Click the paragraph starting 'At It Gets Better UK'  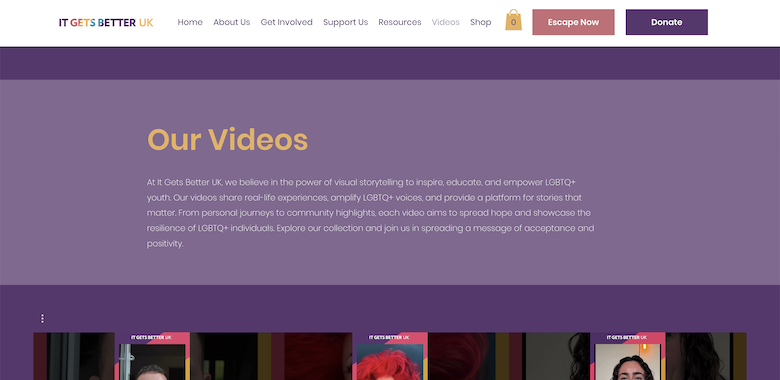(371, 213)
